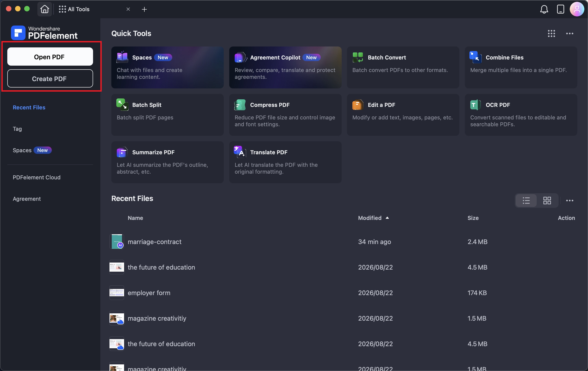Click the Size column header
The image size is (588, 371).
click(473, 218)
